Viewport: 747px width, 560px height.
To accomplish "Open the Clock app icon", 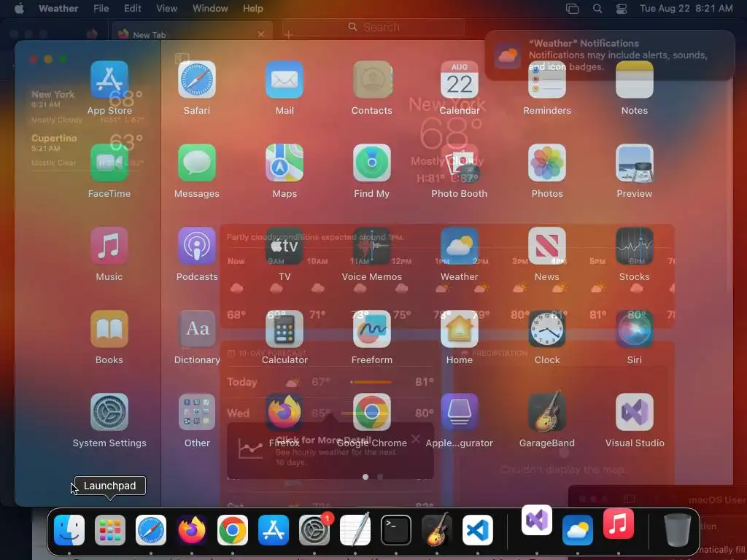I will click(547, 329).
